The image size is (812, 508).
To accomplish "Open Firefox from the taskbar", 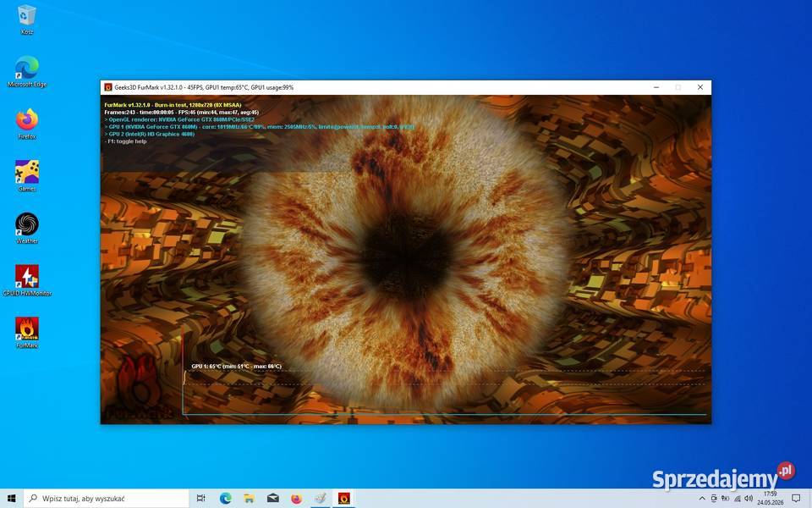I will [x=296, y=498].
